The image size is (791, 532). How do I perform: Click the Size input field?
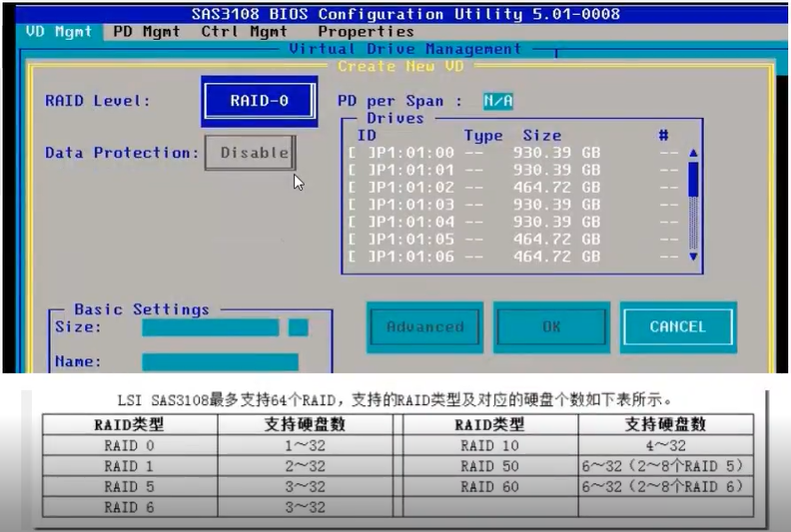point(211,327)
